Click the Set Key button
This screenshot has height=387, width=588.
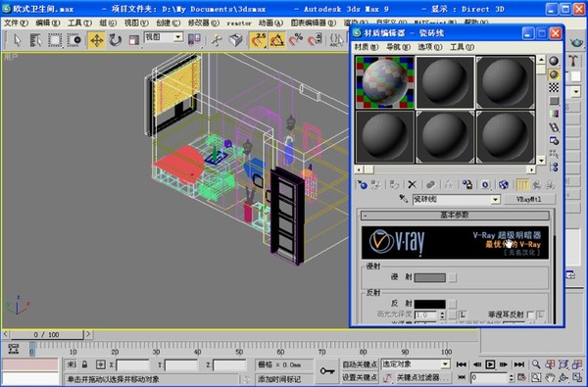click(360, 377)
